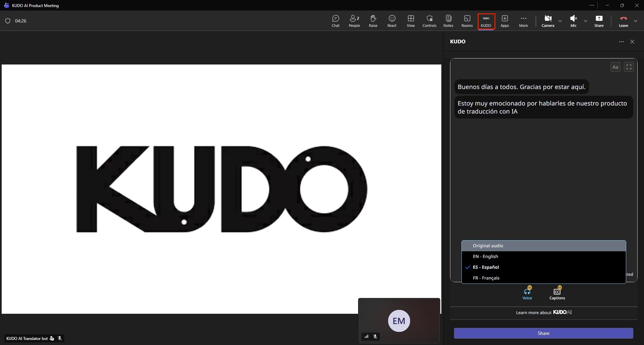Unmute the Mic

(x=574, y=21)
